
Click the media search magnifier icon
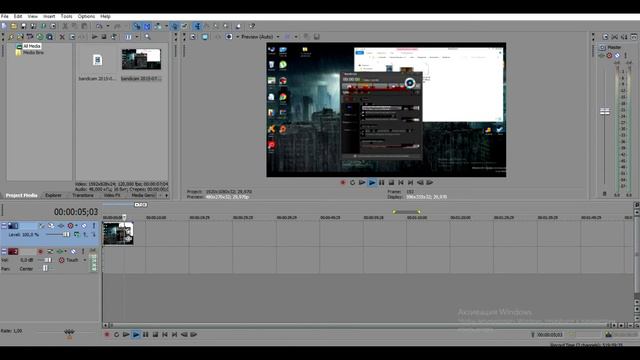147,37
